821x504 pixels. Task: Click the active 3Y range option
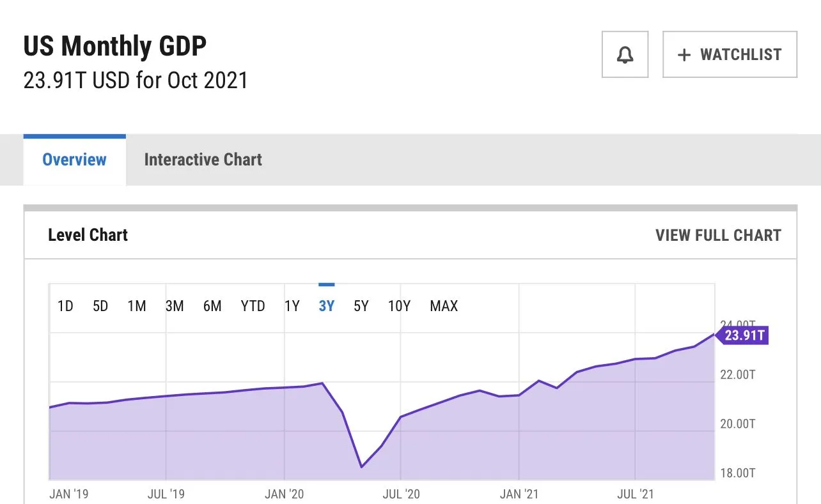pos(326,307)
